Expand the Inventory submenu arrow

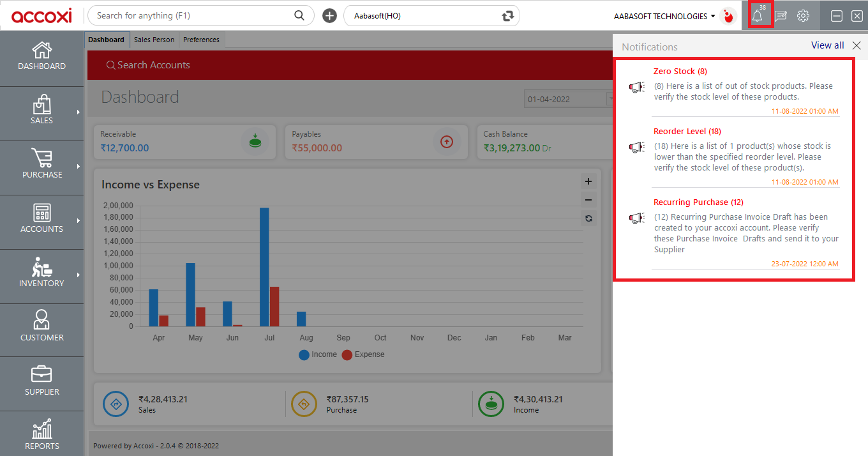(x=79, y=275)
